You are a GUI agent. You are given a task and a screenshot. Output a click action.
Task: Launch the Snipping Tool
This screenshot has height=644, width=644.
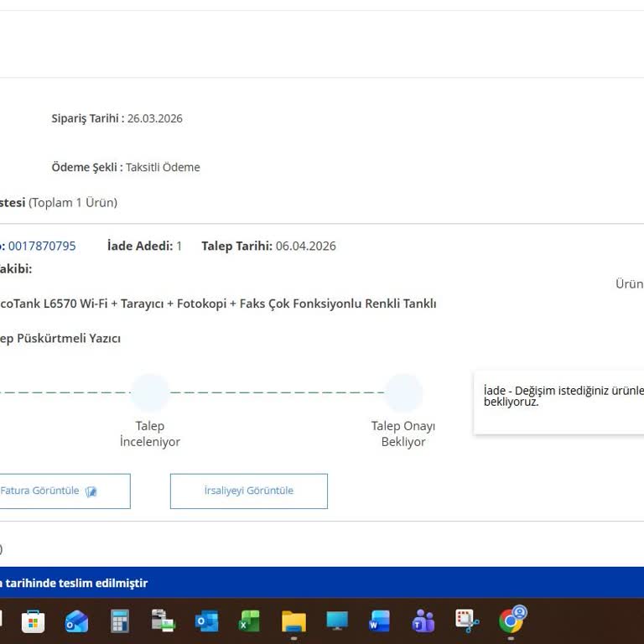(x=467, y=621)
